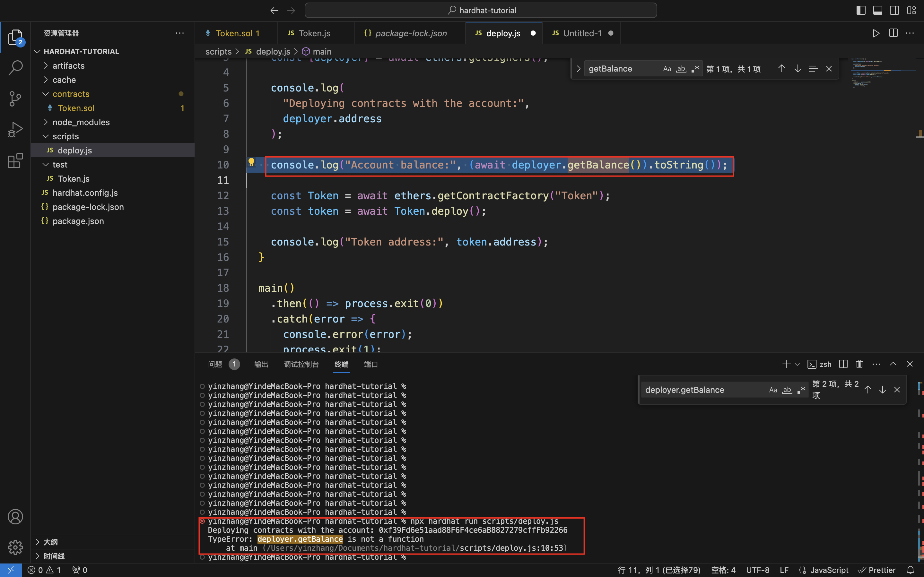Toggle Match Whole Word in terminal find
The width and height of the screenshot is (924, 577).
tap(787, 390)
